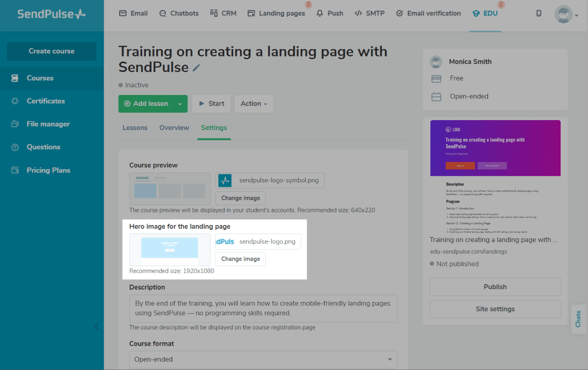This screenshot has width=588, height=370.
Task: Expand the Add lesson dropdown arrow
Action: 180,104
